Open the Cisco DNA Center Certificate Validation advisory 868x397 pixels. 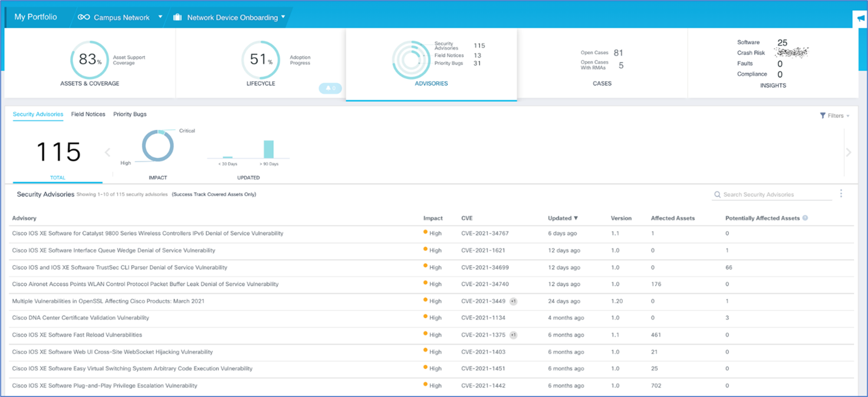pos(80,318)
